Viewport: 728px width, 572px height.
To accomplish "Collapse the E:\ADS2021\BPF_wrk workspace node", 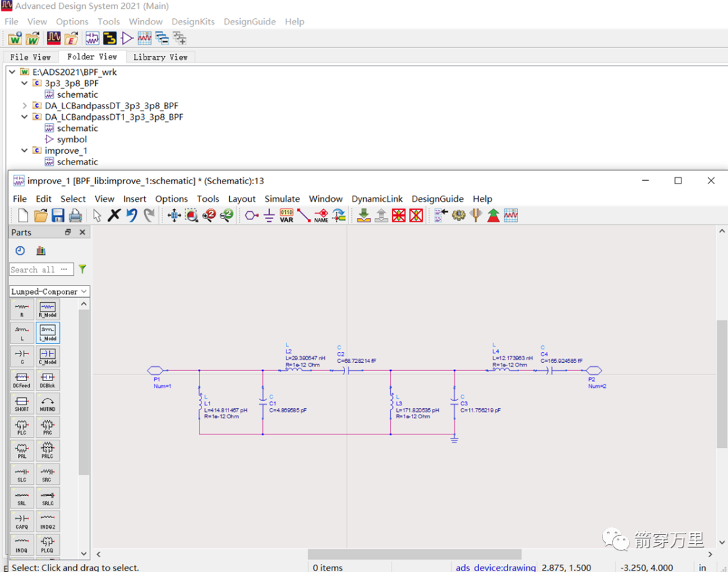I will point(12,72).
